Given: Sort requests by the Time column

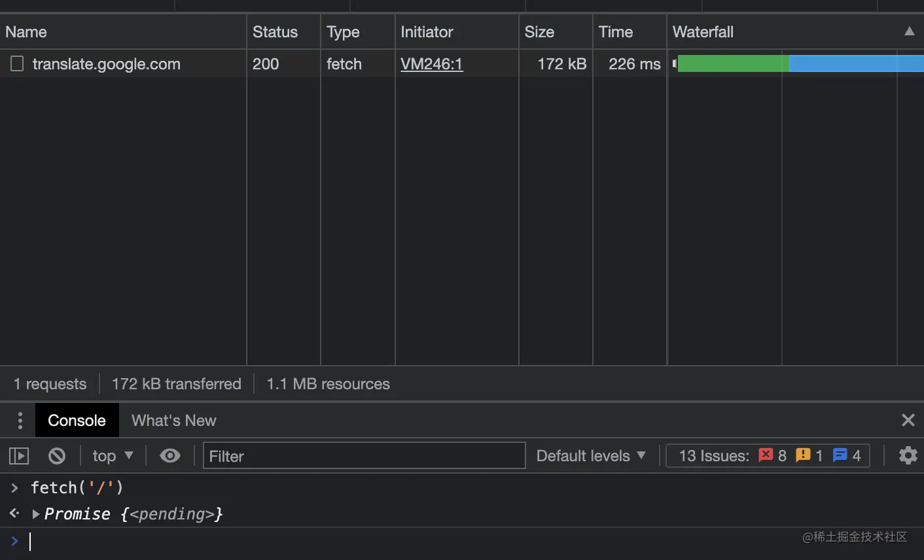Looking at the screenshot, I should pos(630,31).
